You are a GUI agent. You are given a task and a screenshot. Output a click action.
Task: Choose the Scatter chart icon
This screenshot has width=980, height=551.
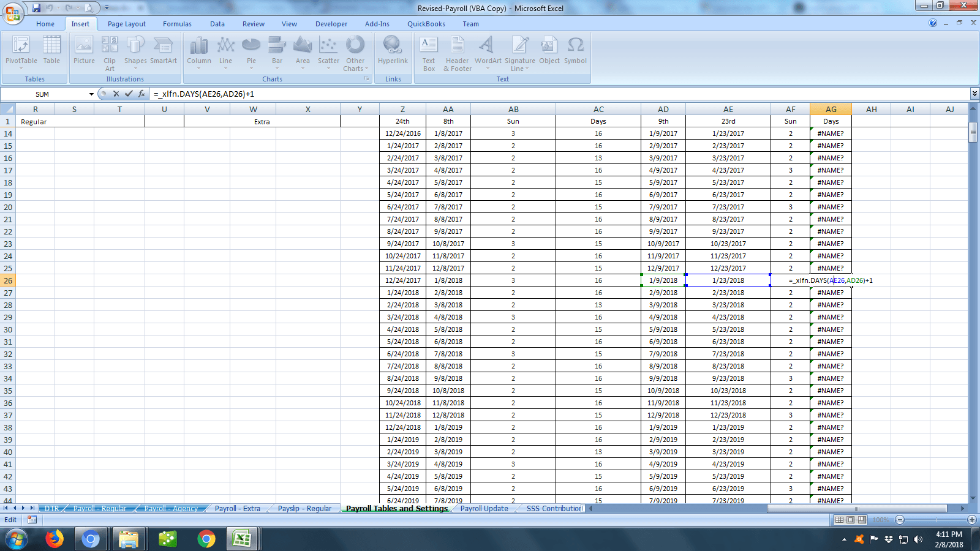[328, 50]
